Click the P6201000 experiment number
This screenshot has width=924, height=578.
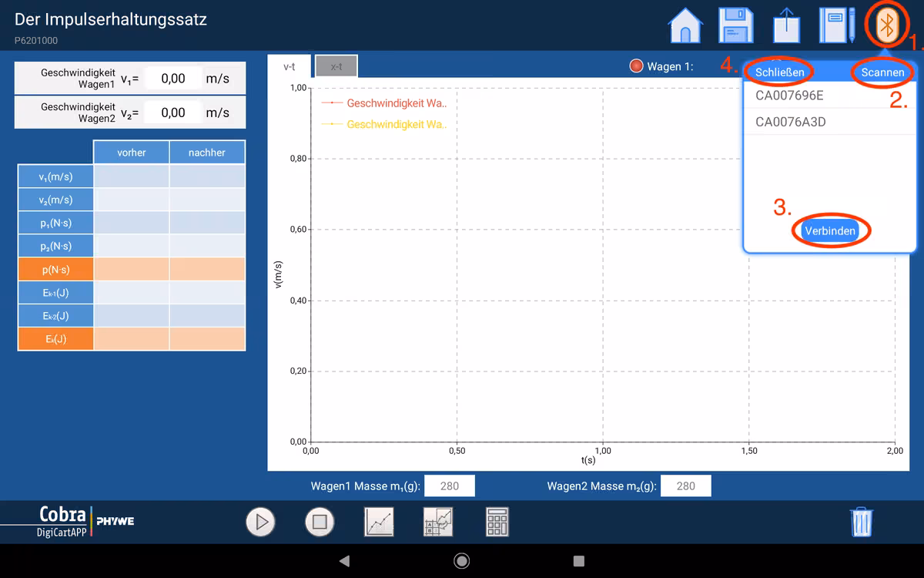36,41
